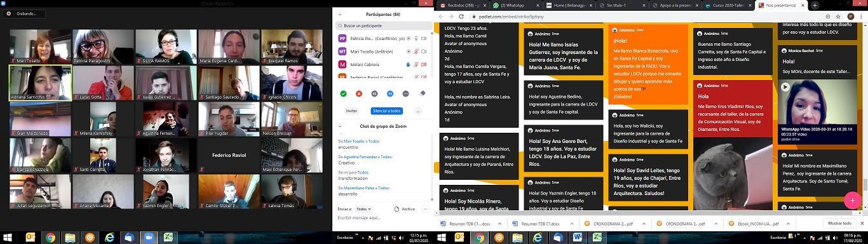Open Excel from the left taskbar
868x244 pixels.
[x=168, y=238]
